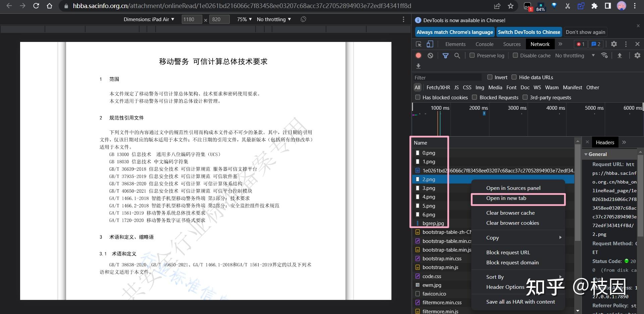Choose Save all as HAR with content
Image resolution: width=644 pixels, height=314 pixels.
(x=518, y=302)
